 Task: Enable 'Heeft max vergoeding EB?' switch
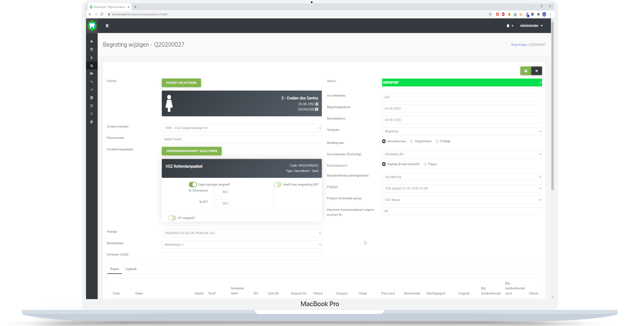click(x=277, y=185)
